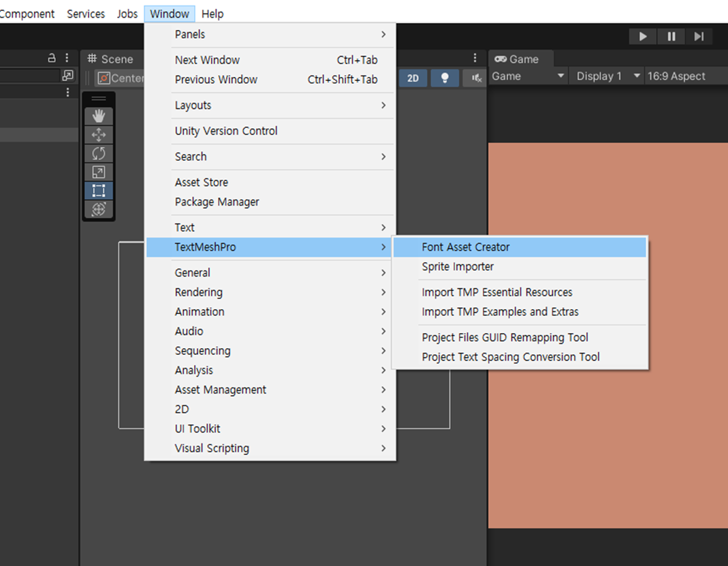Open the Asset Store entry
The width and height of the screenshot is (728, 566).
click(x=270, y=183)
